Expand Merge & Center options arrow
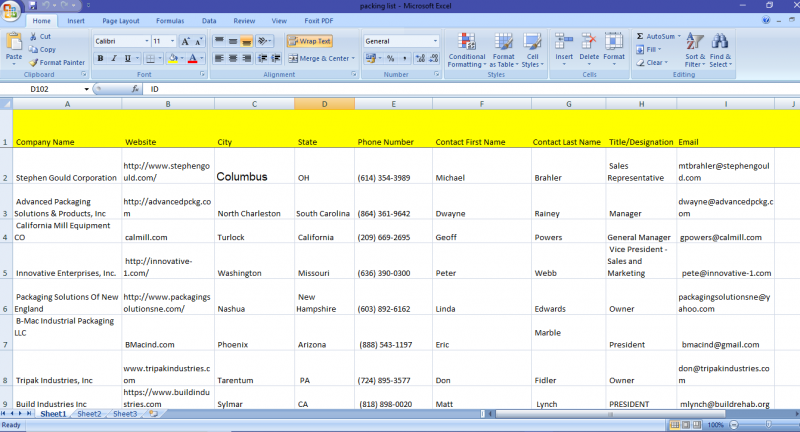This screenshot has height=432, width=800. (x=353, y=58)
